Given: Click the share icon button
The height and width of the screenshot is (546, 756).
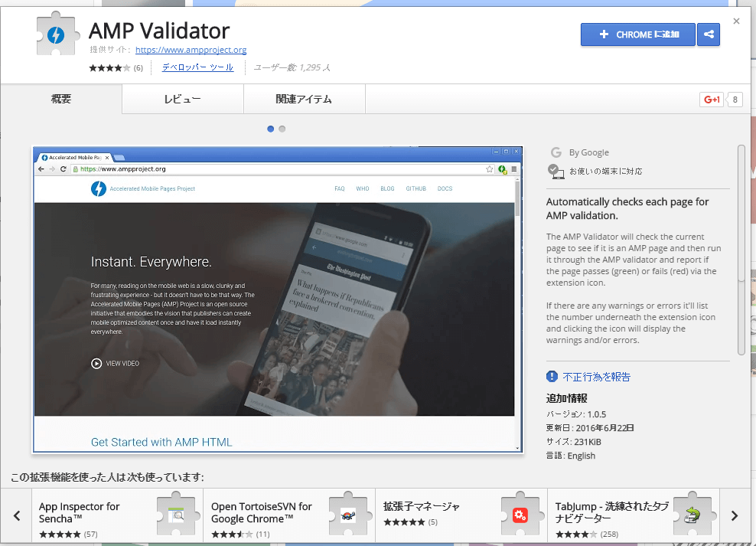Looking at the screenshot, I should click(709, 34).
